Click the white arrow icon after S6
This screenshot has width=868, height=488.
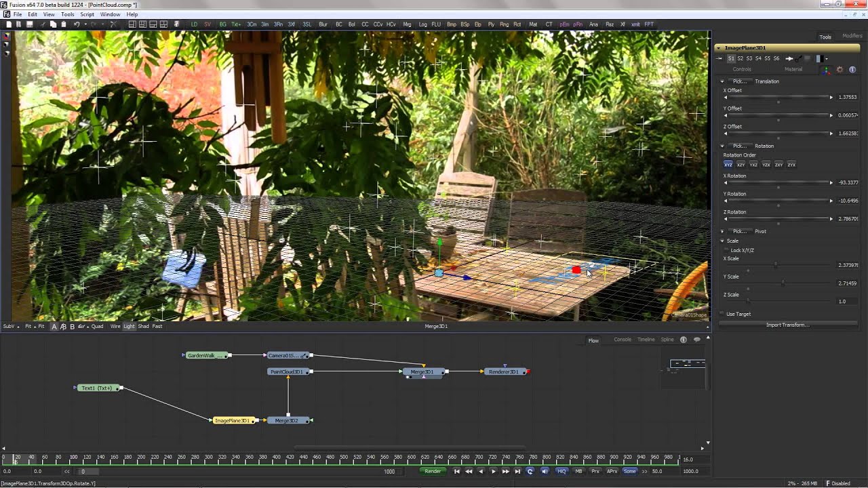789,58
